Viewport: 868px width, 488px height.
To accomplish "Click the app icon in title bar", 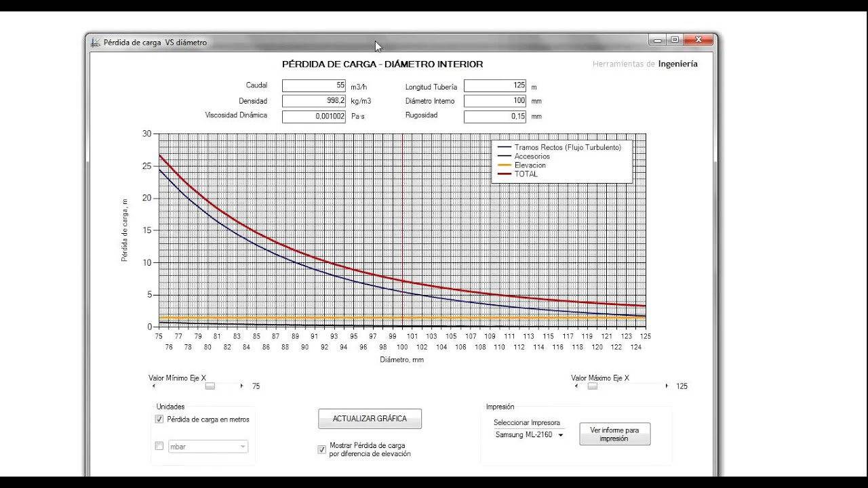I will pos(95,42).
